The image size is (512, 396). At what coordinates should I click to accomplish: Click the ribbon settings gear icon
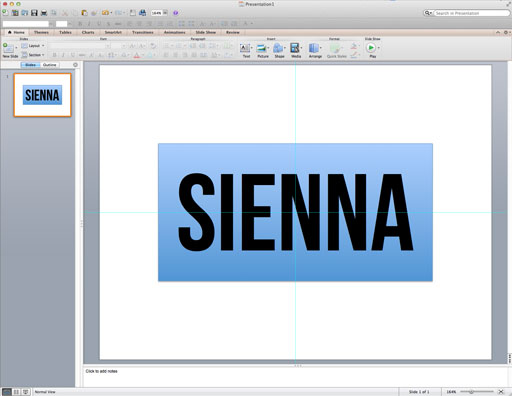pyautogui.click(x=506, y=32)
